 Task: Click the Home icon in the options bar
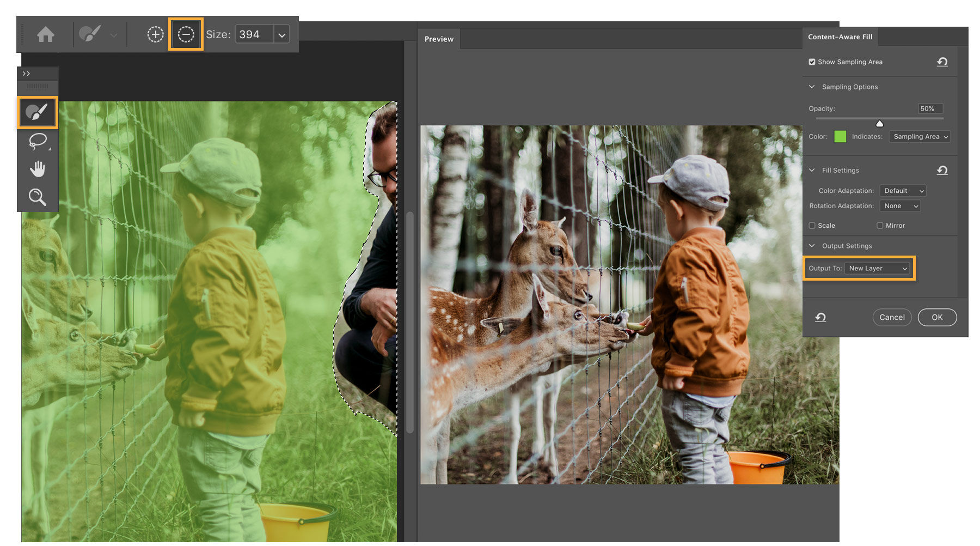46,34
